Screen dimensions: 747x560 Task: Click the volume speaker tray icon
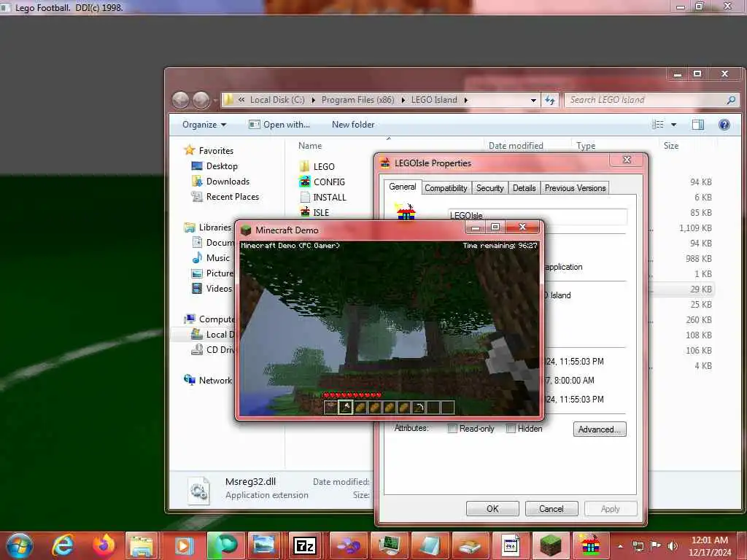[x=673, y=546]
